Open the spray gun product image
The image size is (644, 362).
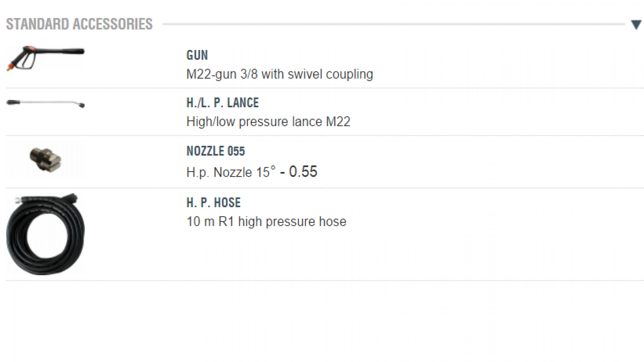point(45,58)
